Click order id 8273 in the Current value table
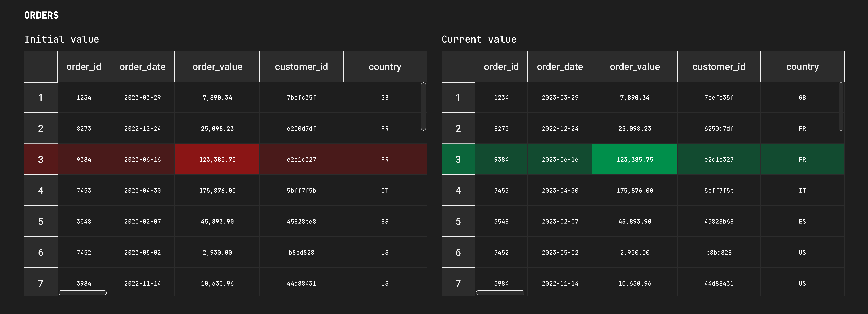Image resolution: width=868 pixels, height=314 pixels. pyautogui.click(x=501, y=129)
